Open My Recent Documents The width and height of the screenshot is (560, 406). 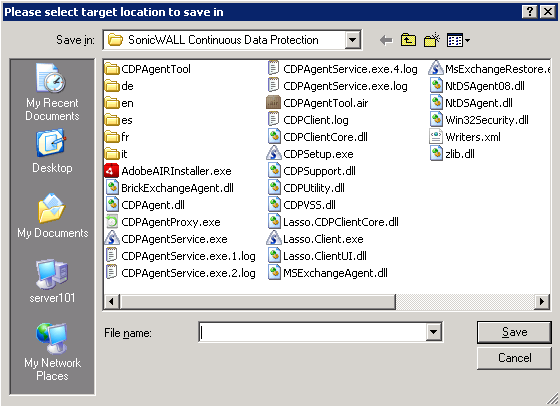[52, 92]
